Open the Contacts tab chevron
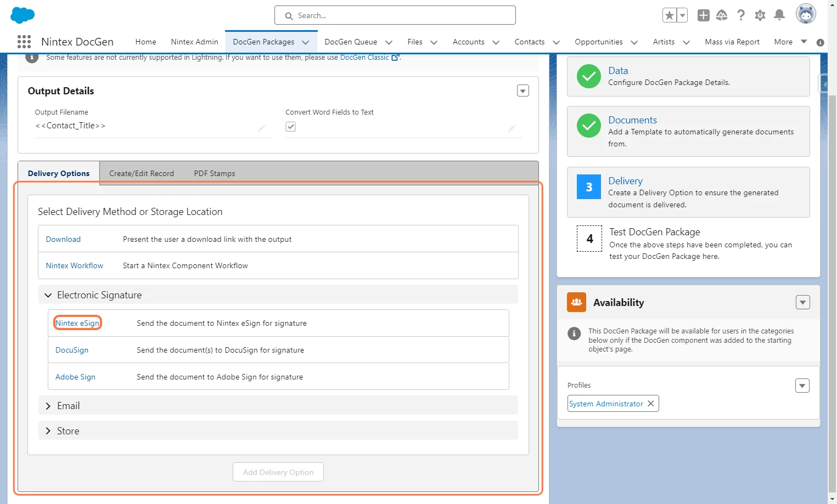 click(556, 42)
